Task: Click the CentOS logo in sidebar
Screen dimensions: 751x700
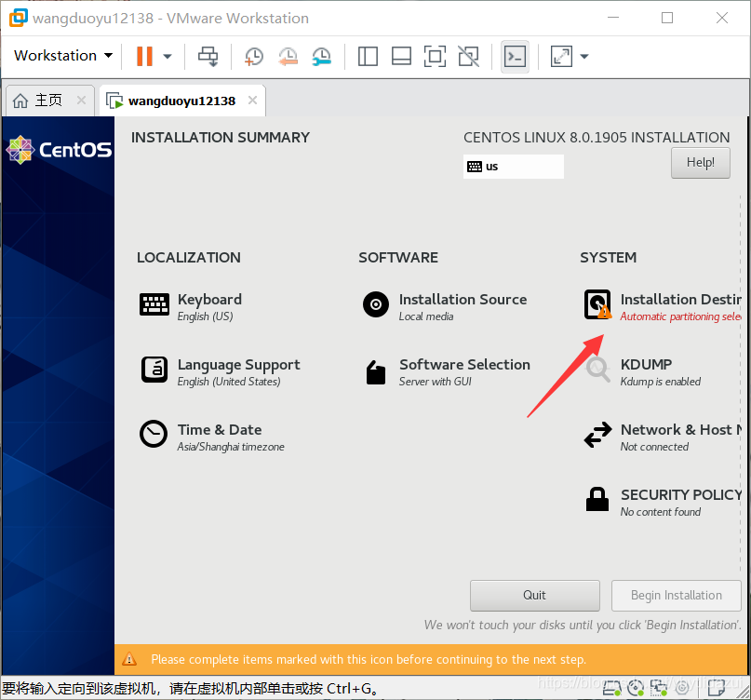Action: click(x=59, y=150)
